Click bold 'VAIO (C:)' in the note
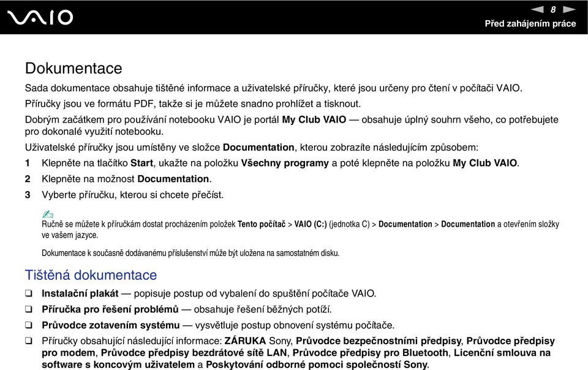Screen dimensions: 588x370 311,224
